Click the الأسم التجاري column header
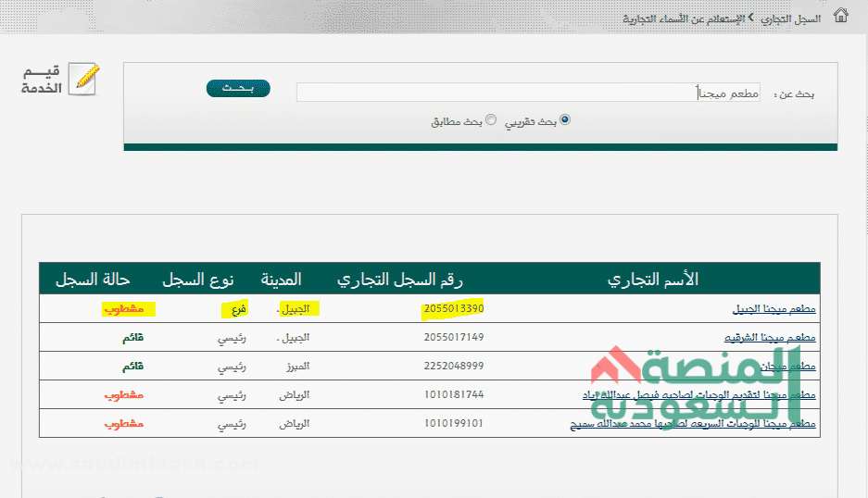The width and height of the screenshot is (868, 498). 652,279
